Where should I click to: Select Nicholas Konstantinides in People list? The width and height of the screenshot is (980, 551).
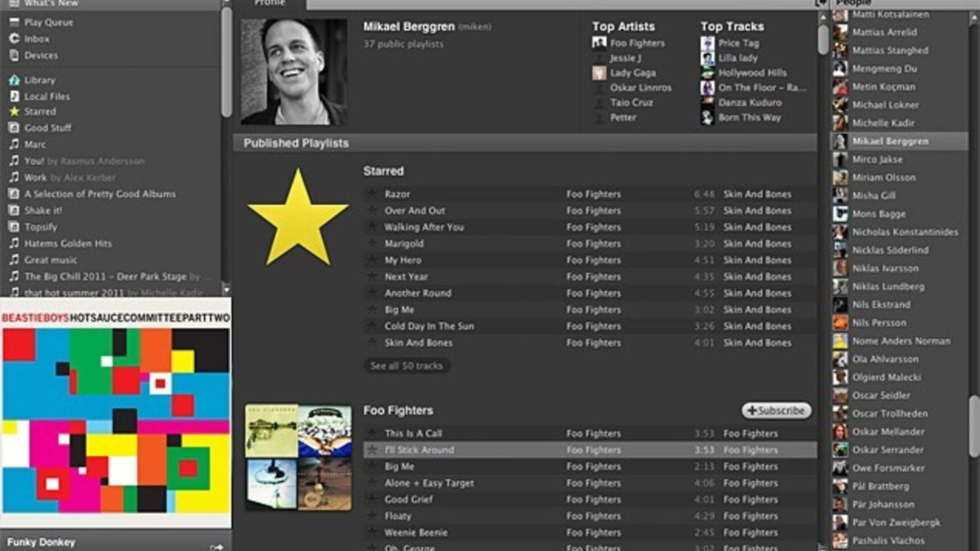(905, 232)
